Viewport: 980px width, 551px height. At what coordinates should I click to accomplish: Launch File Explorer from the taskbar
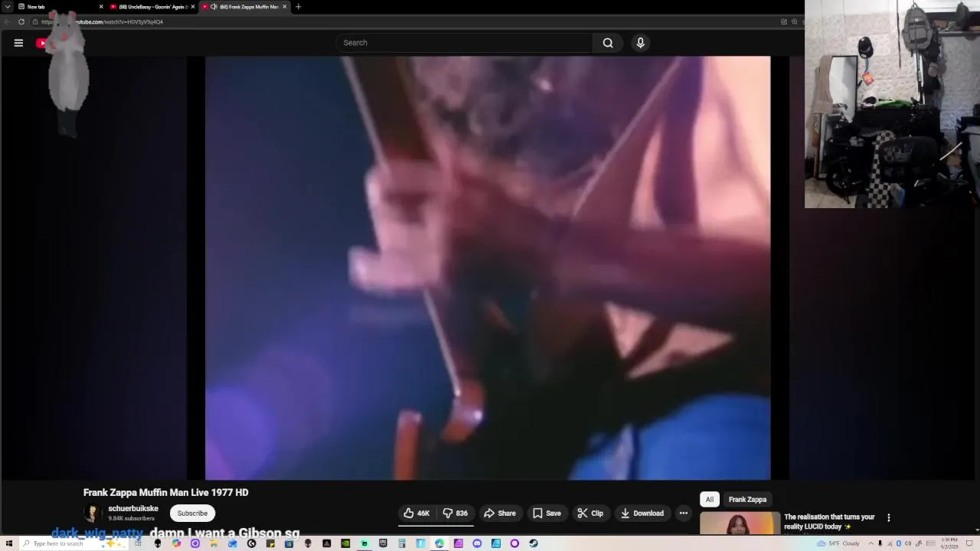pos(214,543)
